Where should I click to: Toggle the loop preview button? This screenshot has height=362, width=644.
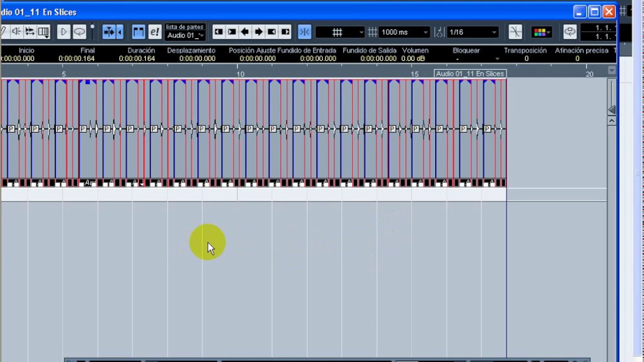point(79,32)
